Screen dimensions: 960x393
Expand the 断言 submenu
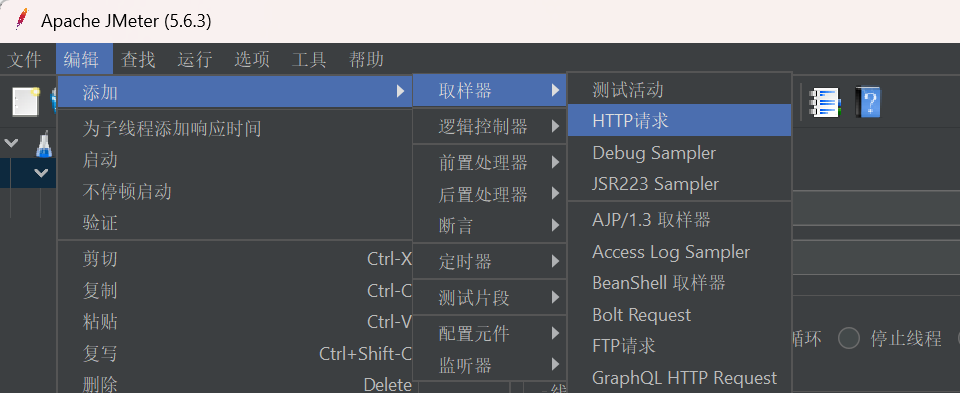pos(490,226)
